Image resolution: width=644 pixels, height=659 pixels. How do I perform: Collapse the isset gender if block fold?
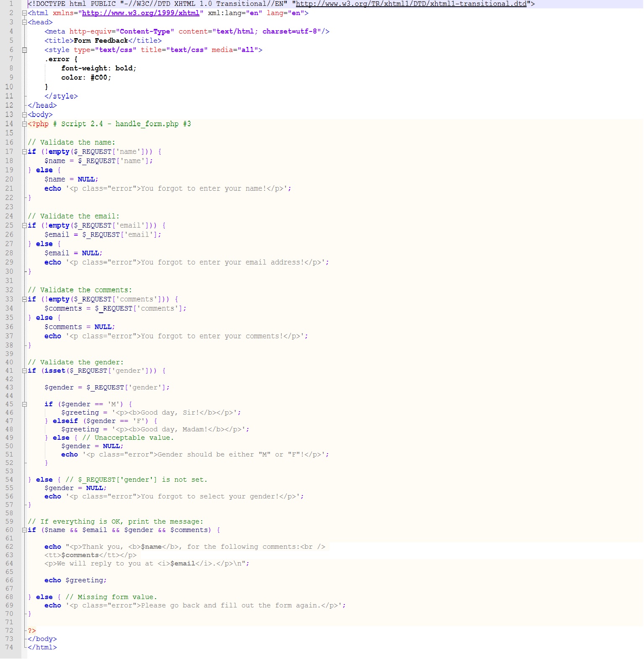pos(24,371)
